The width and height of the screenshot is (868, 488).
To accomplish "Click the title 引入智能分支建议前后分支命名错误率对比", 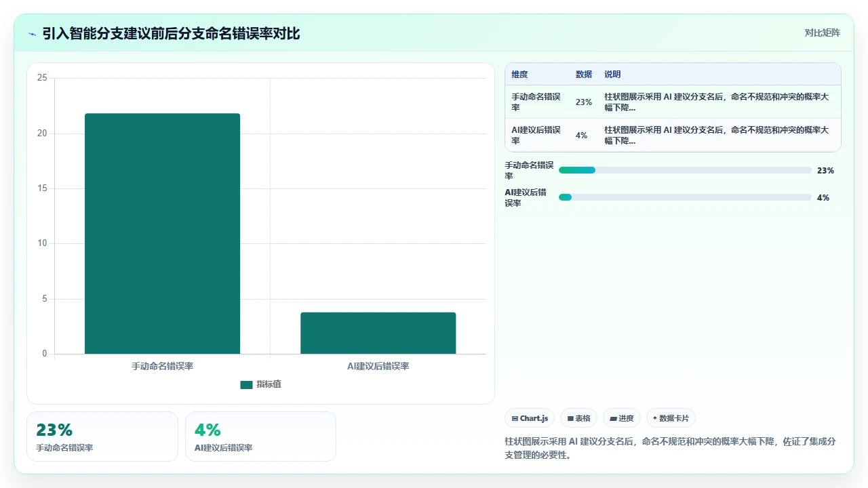I will 171,33.
